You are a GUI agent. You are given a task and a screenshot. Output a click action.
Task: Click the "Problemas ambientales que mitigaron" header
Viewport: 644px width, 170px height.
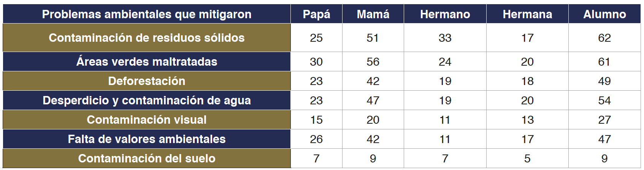click(147, 14)
